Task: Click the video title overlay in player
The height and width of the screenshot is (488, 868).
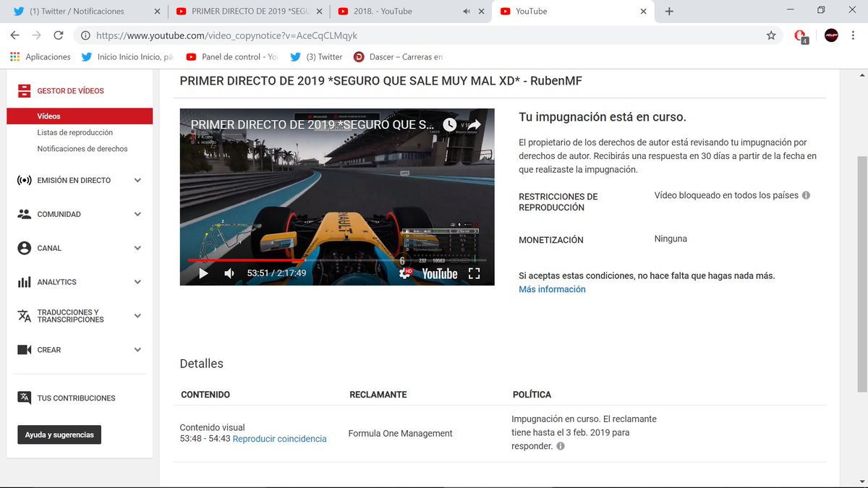Action: pos(312,125)
